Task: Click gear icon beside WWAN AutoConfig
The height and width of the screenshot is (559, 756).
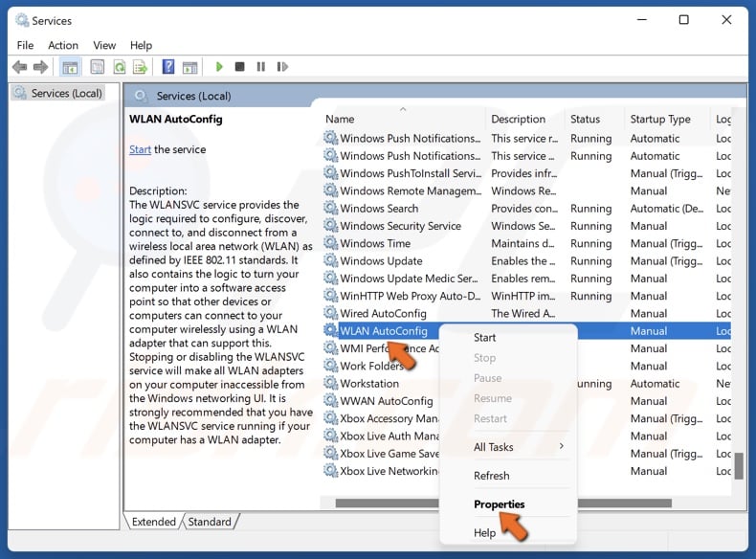Action: 330,400
